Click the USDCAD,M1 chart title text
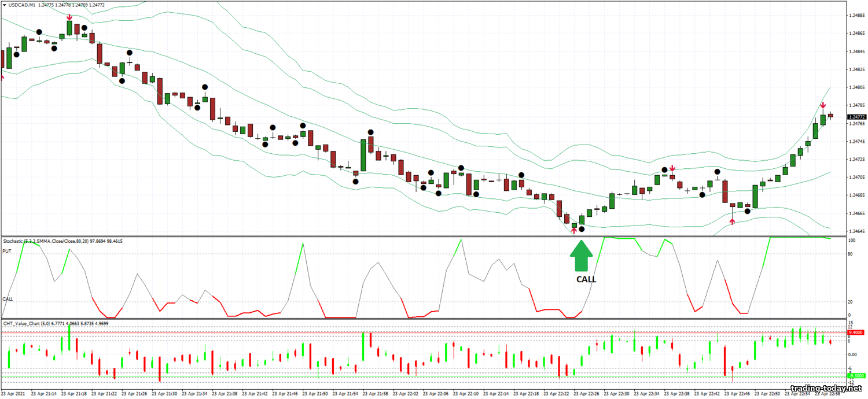This screenshot has height=399, width=868. [x=24, y=5]
